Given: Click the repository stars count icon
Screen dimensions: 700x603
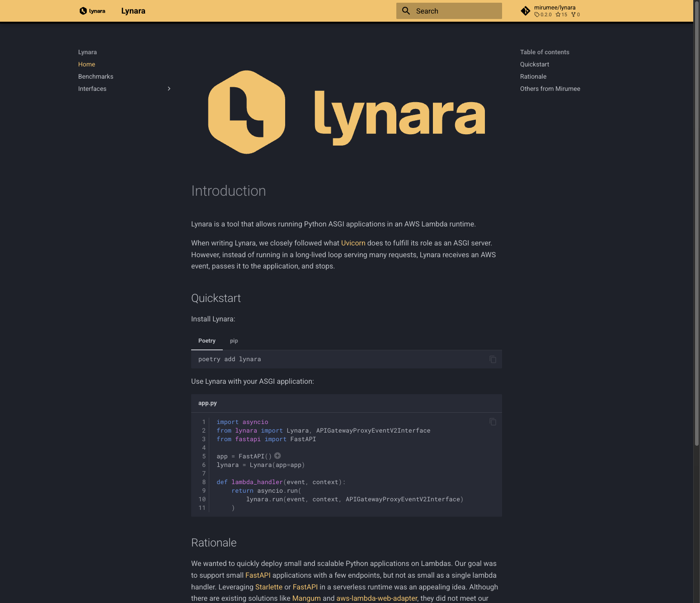Looking at the screenshot, I should coord(558,14).
